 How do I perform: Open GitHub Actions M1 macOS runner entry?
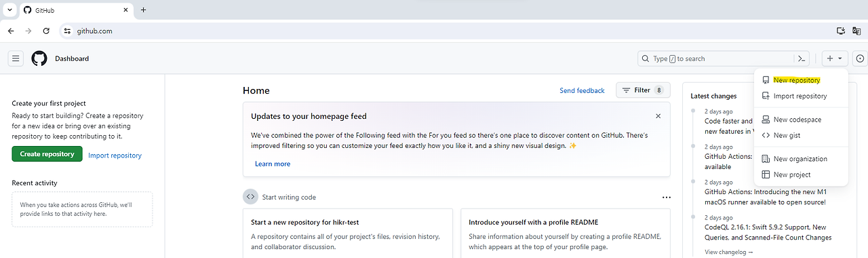pos(765,197)
